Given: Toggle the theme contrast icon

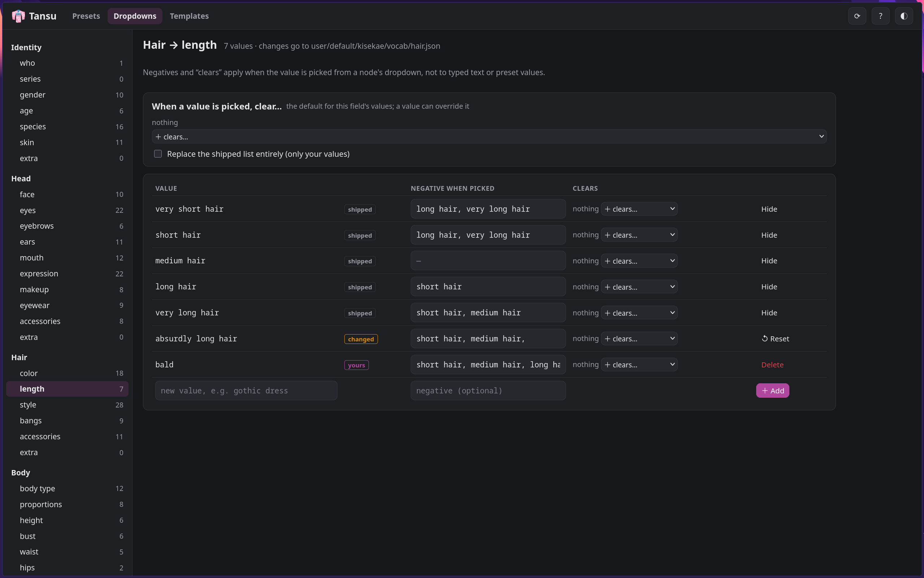Looking at the screenshot, I should coord(904,16).
